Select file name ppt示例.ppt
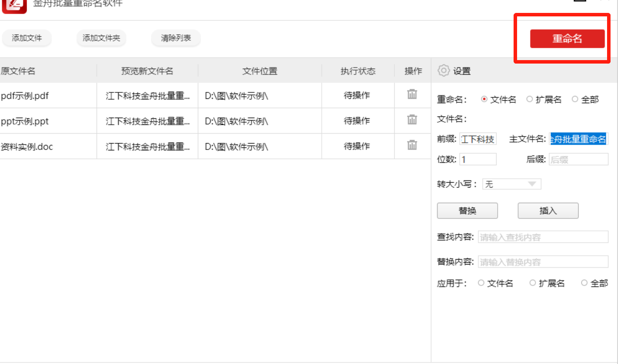Image resolution: width=618 pixels, height=364 pixels. (x=25, y=121)
